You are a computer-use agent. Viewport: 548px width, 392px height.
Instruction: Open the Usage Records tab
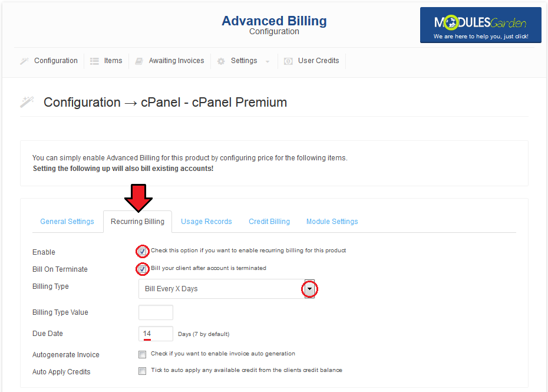pos(206,222)
